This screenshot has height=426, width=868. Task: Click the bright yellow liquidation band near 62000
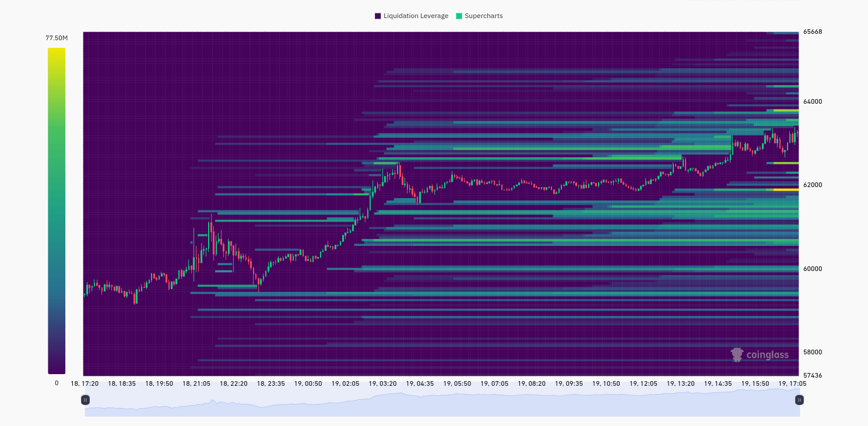(786, 189)
